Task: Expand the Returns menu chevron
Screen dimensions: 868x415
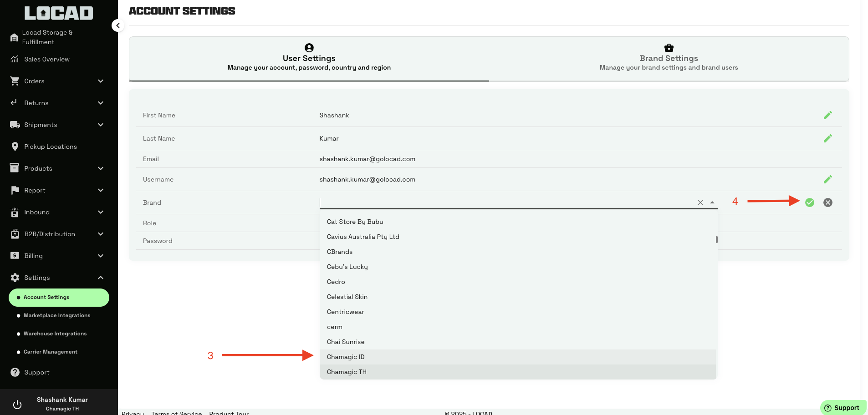Action: point(101,103)
